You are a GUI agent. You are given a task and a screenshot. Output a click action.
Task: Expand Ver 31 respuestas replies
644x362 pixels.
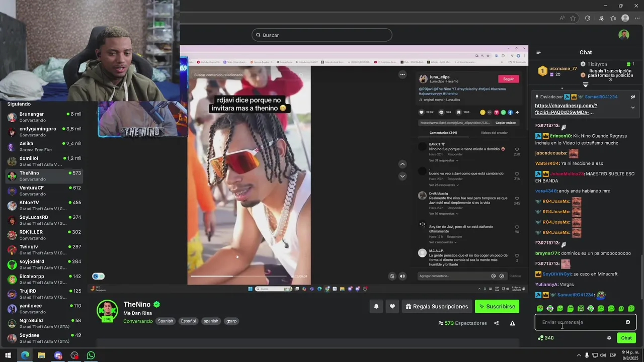point(443,160)
